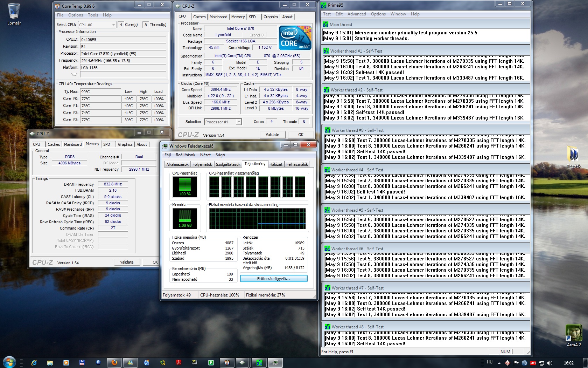Click the Core Speed 3664.4 MHz value

coord(221,90)
